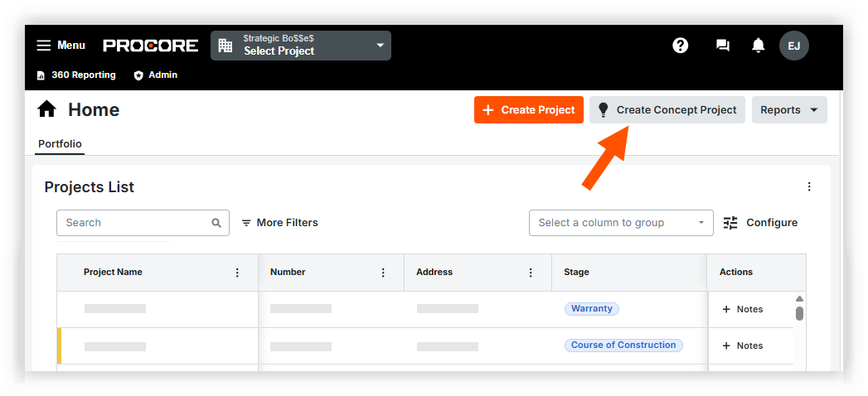Open More Filters

(x=279, y=223)
